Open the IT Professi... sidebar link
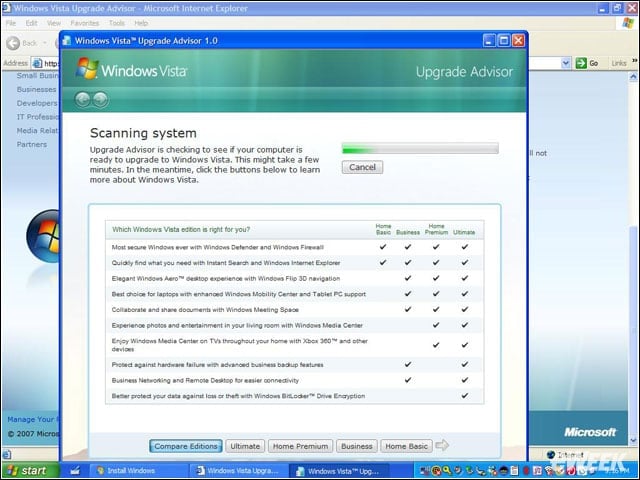Viewport: 640px width, 480px height. tap(38, 117)
